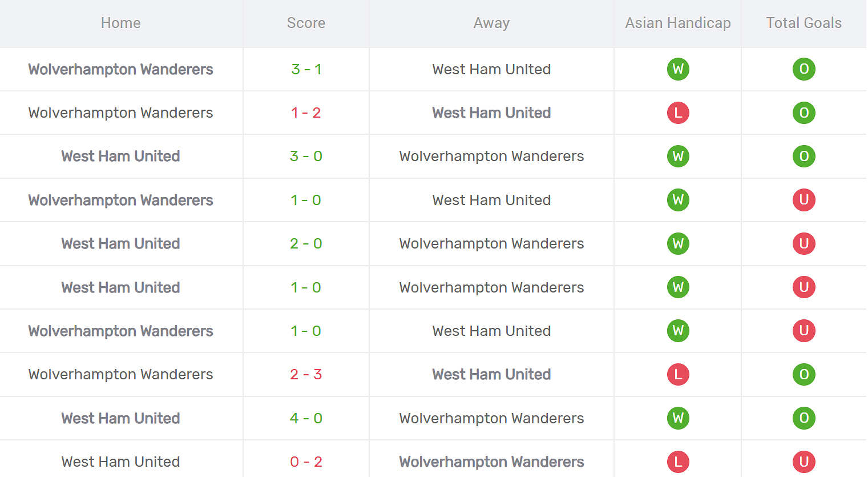Select the Score column header

[306, 23]
